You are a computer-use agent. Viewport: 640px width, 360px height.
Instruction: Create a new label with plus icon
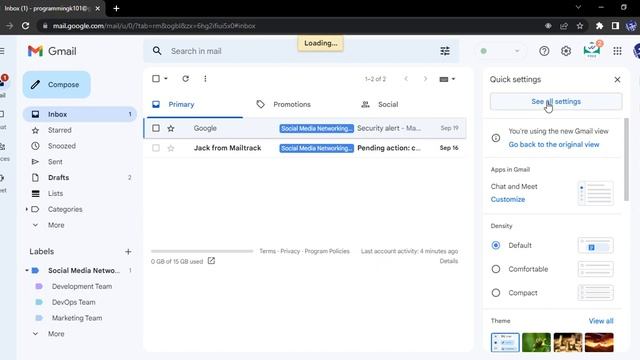128,251
